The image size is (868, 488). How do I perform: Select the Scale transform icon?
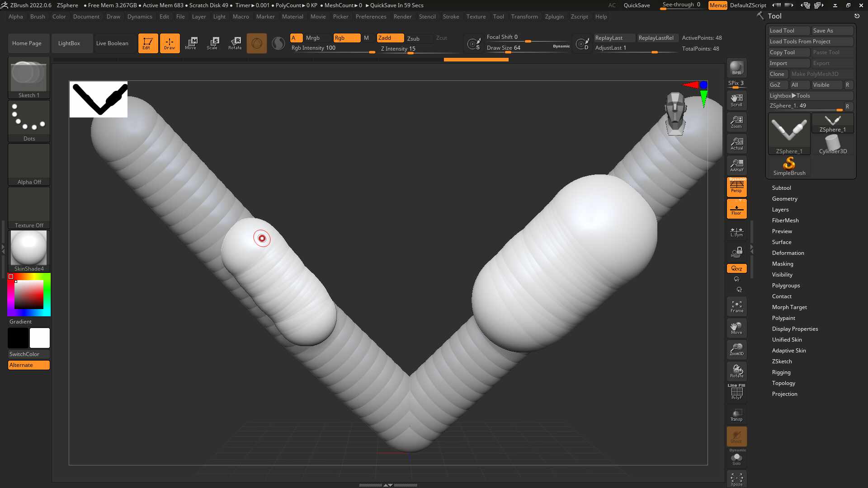point(212,43)
